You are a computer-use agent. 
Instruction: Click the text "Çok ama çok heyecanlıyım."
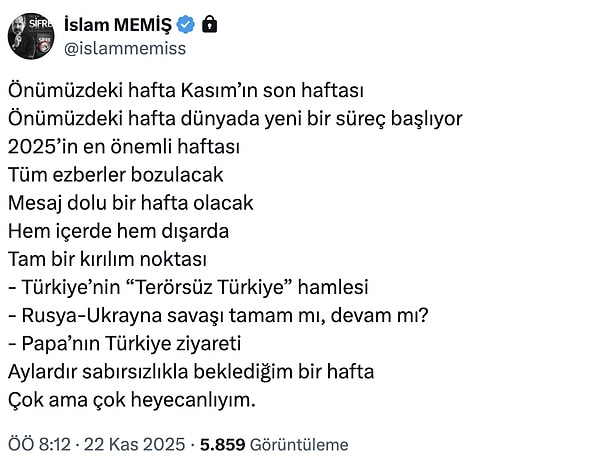[132, 400]
